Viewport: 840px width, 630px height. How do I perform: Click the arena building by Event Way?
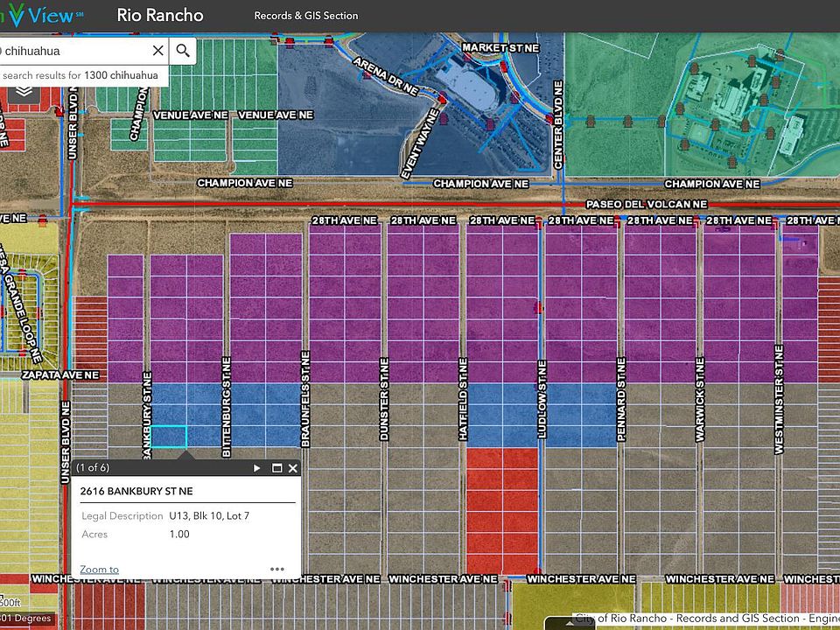coord(465,86)
